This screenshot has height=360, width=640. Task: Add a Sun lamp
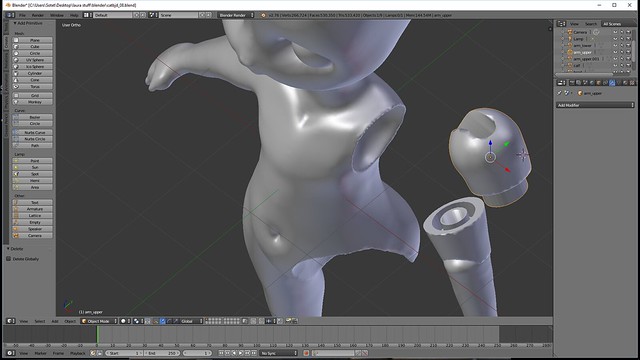(32, 167)
